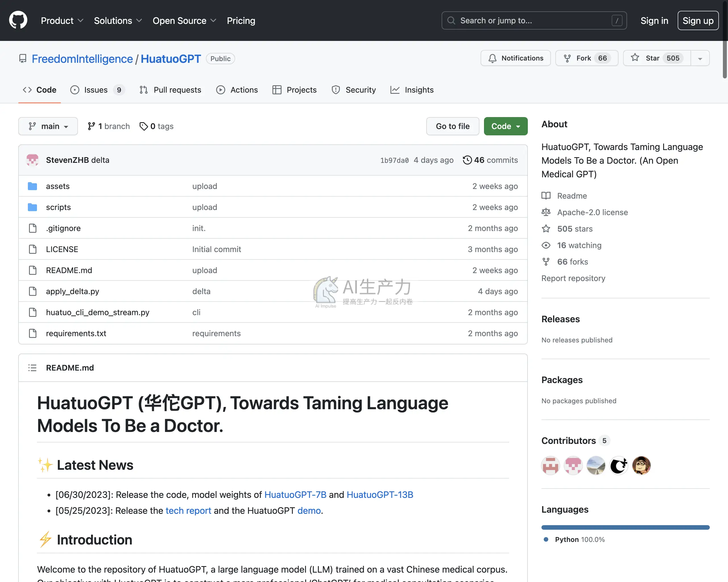Click the Go to file button
The height and width of the screenshot is (582, 728).
(452, 126)
